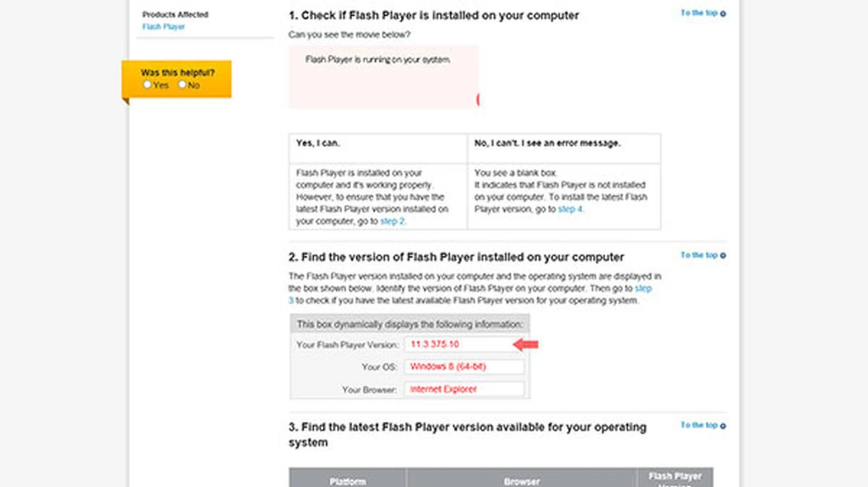Click the red arrow pointing at the Flash version
Image resolution: width=868 pixels, height=487 pixels.
(526, 345)
